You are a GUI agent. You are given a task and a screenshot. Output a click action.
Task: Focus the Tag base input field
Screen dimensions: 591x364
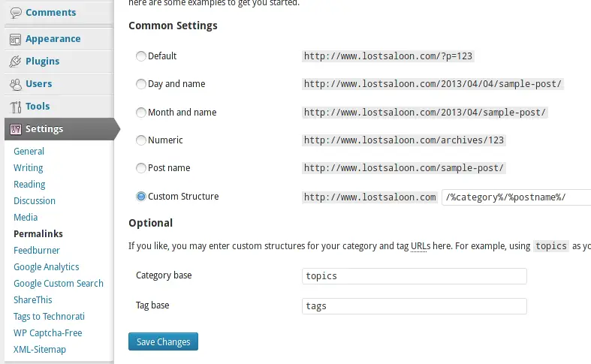click(x=415, y=306)
